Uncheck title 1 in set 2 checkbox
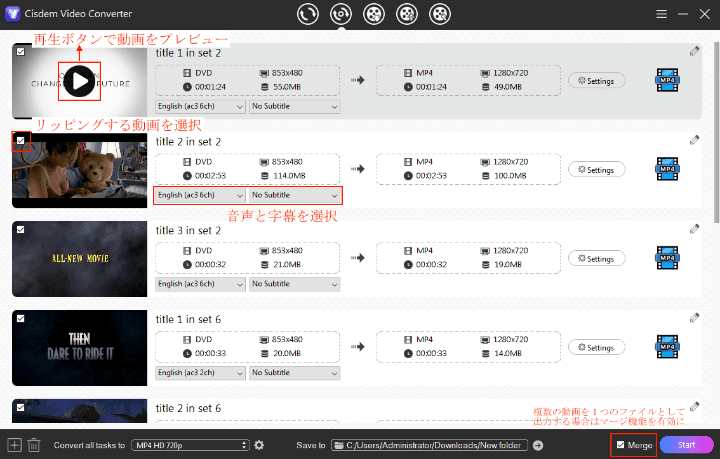The height and width of the screenshot is (459, 720). [x=21, y=52]
